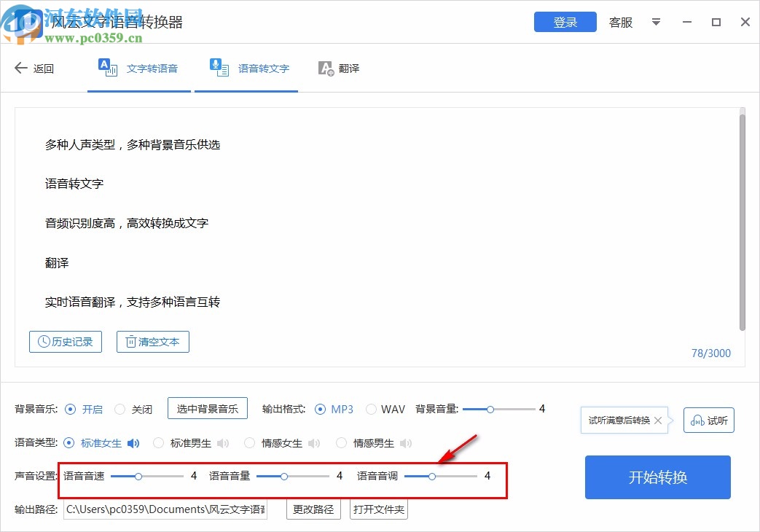
Task: Click the 语音音调 slider handle
Action: pyautogui.click(x=431, y=476)
